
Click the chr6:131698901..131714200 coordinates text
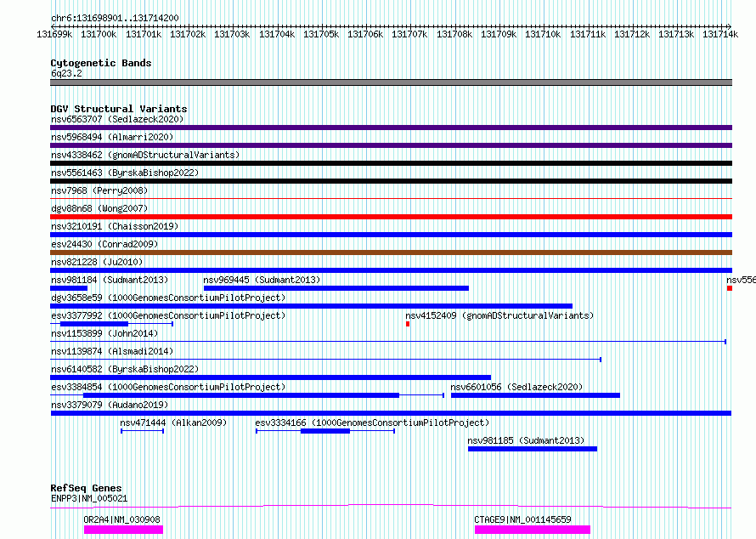[115, 18]
